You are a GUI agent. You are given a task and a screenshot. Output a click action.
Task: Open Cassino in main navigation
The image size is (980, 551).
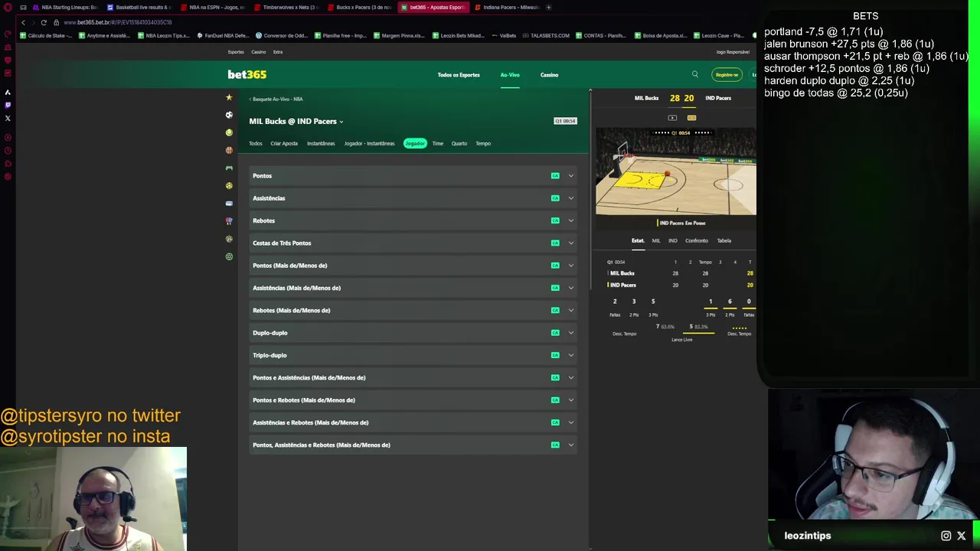click(x=550, y=75)
